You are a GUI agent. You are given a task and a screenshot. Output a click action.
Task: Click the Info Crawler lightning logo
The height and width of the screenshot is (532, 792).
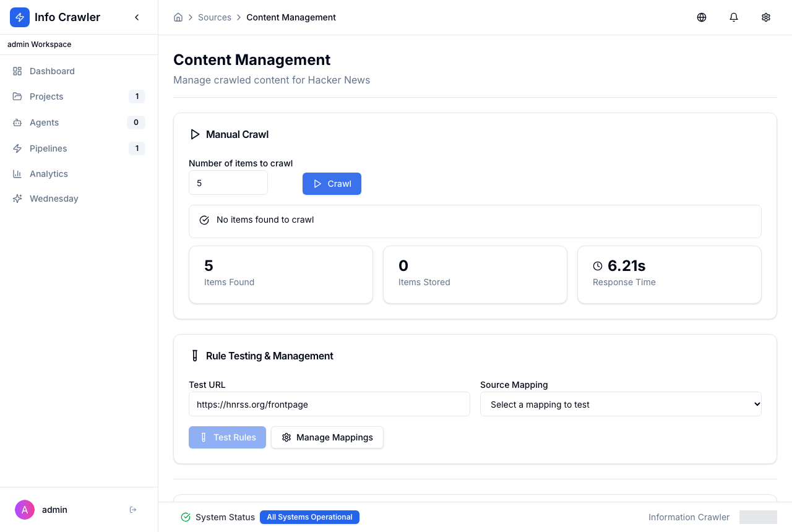coord(20,17)
